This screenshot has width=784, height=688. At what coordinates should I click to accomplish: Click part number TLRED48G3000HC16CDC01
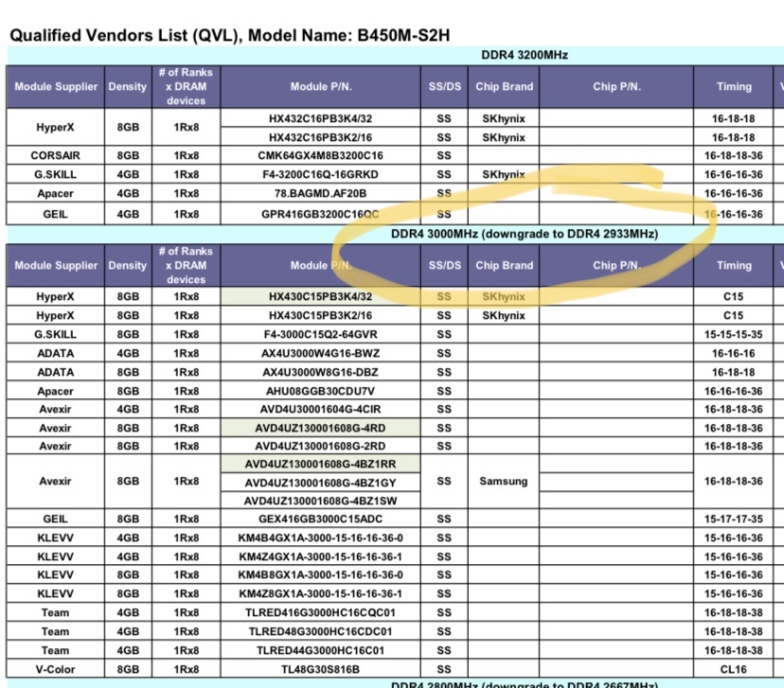click(320, 632)
